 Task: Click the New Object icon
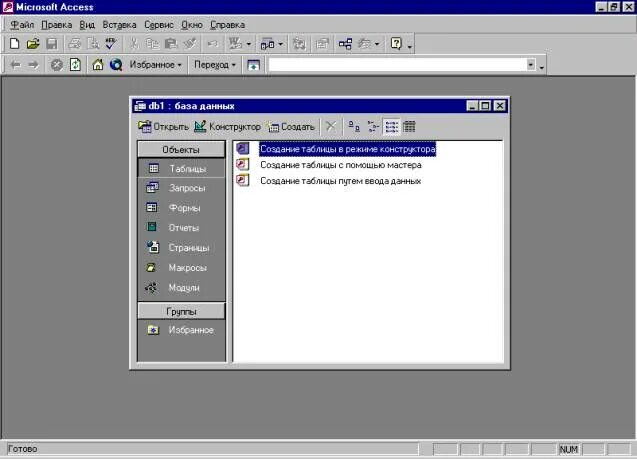coord(364,43)
